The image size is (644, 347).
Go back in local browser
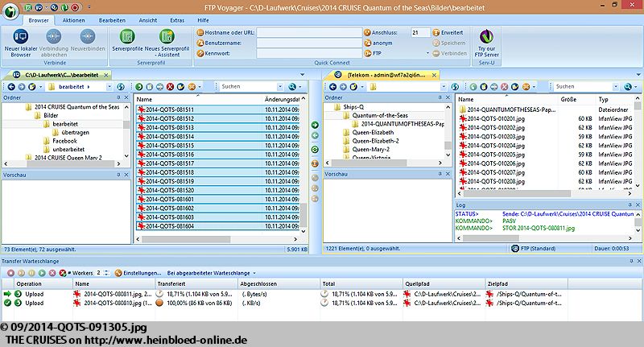(11, 87)
